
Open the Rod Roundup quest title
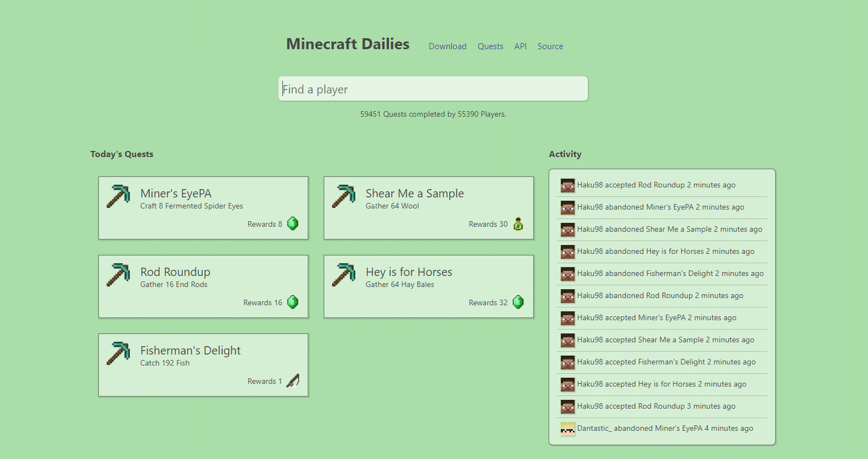coord(175,272)
